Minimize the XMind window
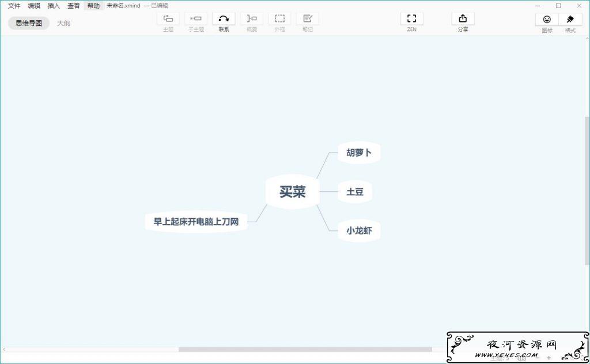 tap(538, 6)
